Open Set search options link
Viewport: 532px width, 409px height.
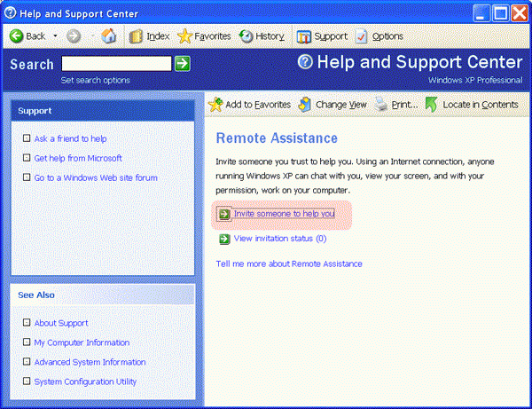pyautogui.click(x=95, y=80)
